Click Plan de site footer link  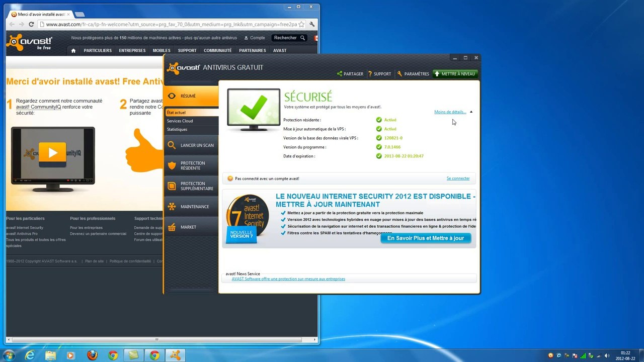click(94, 261)
